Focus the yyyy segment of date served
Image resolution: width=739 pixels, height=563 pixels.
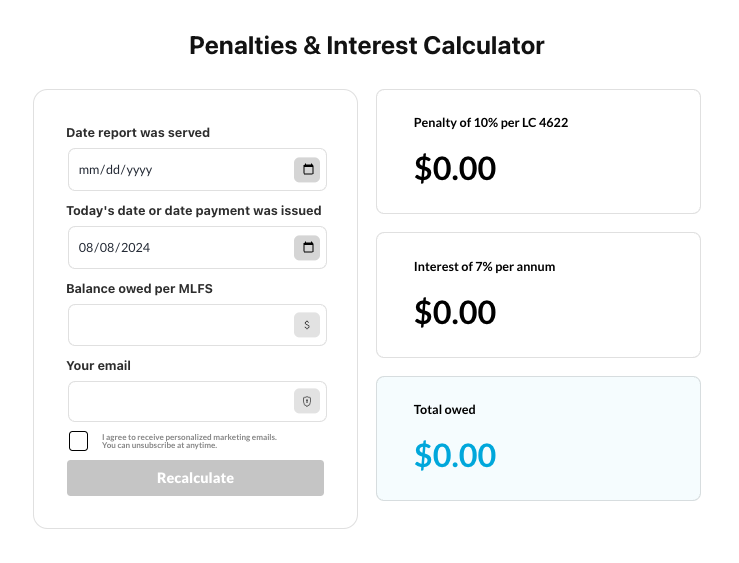pos(139,170)
